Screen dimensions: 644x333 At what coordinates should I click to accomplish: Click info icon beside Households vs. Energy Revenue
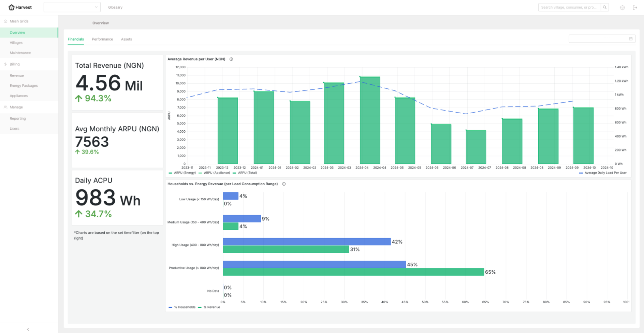pyautogui.click(x=284, y=184)
